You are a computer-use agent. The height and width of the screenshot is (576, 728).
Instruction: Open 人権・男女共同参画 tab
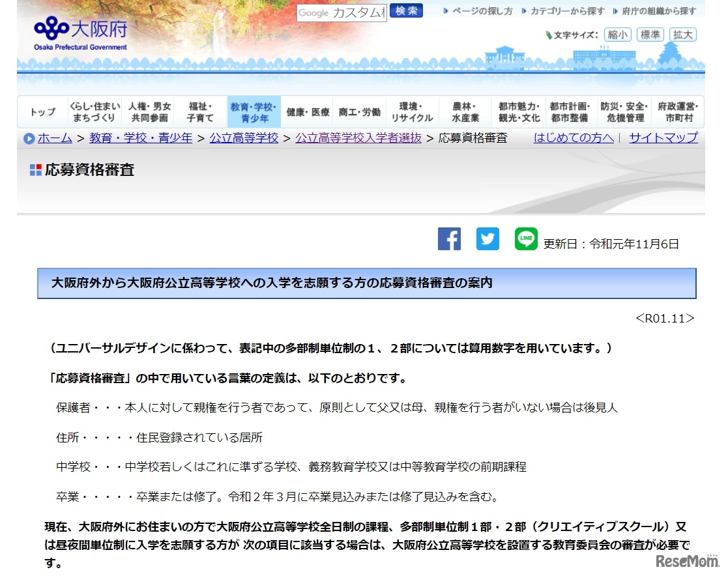tap(149, 112)
